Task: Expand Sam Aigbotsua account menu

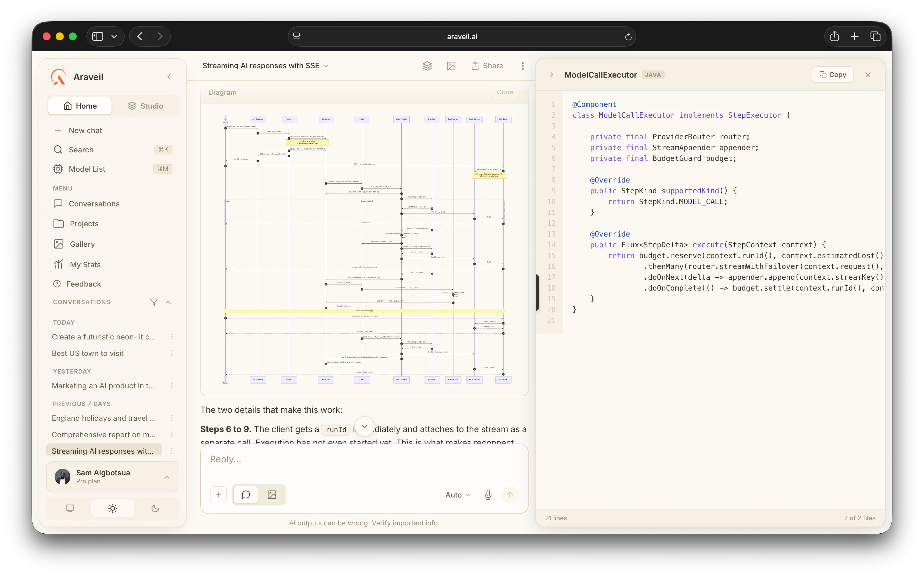Action: pyautogui.click(x=167, y=477)
